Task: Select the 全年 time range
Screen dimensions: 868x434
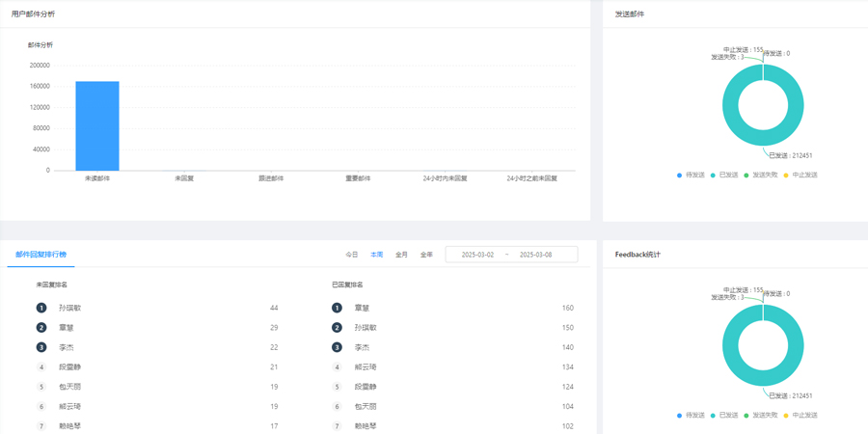Action: pos(426,255)
